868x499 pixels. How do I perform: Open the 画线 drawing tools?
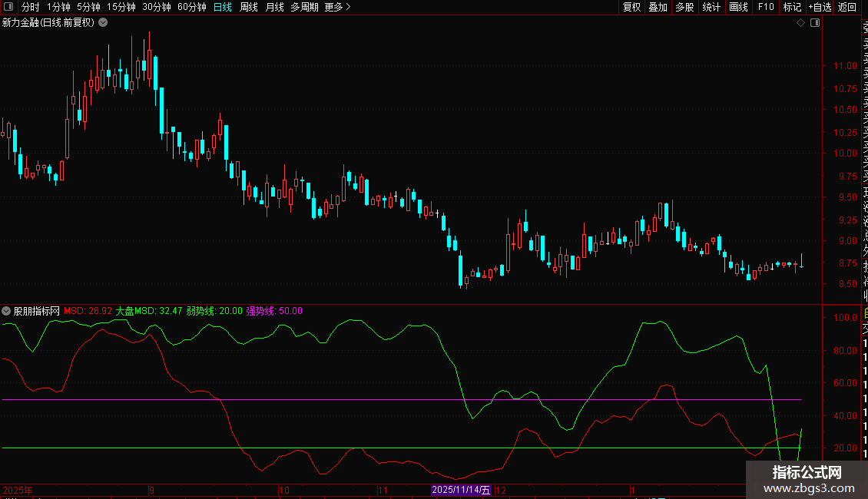(738, 7)
